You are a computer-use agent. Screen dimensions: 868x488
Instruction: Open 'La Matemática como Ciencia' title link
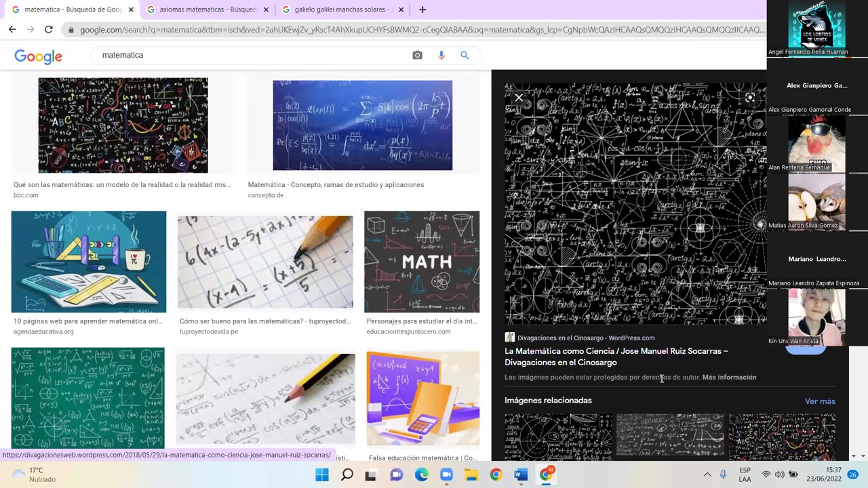click(616, 357)
